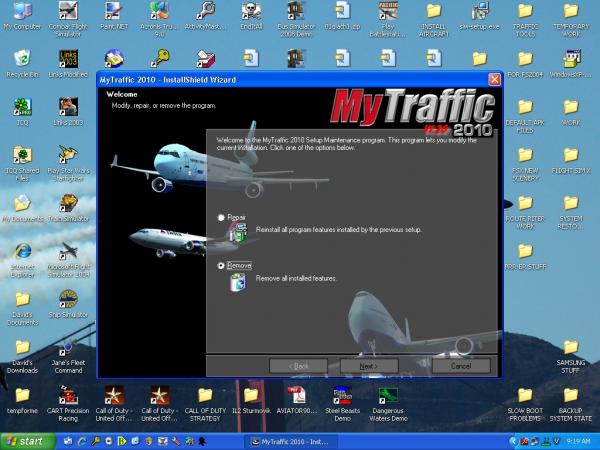Select Jane's Fleet Command shortcut
The image size is (600, 450).
tap(68, 357)
